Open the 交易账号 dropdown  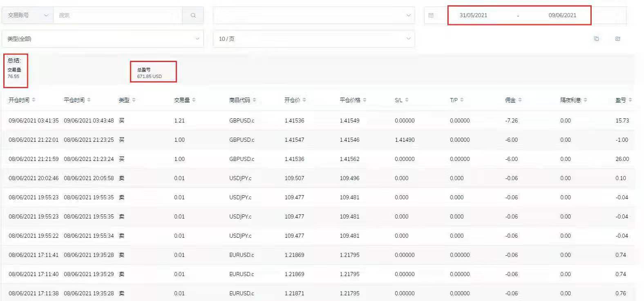pos(27,16)
